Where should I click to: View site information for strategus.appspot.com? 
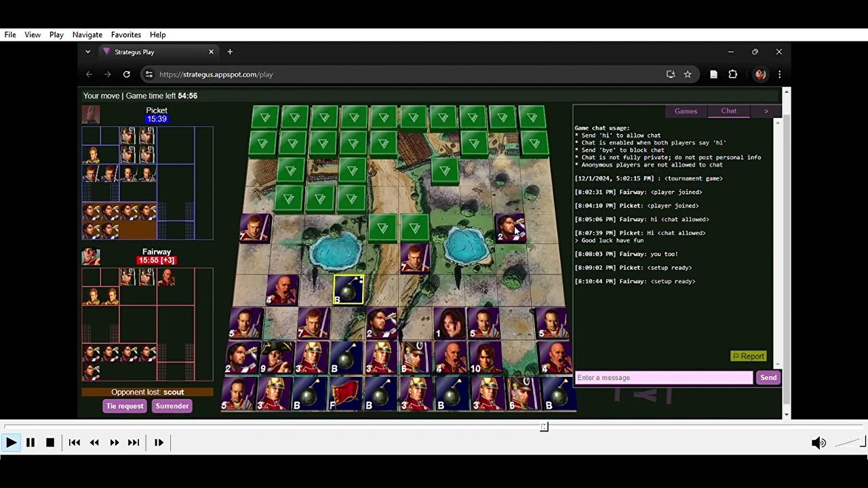(x=149, y=75)
